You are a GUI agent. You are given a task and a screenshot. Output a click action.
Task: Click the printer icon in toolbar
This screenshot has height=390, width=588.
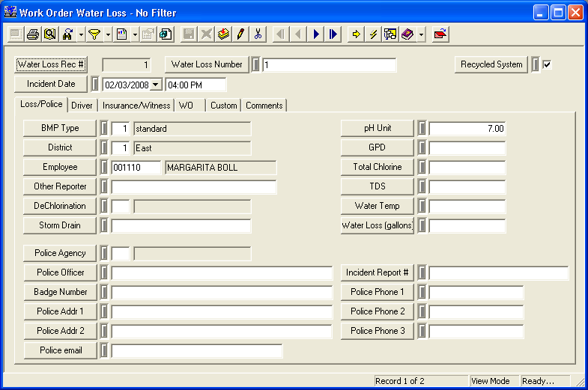[x=33, y=34]
